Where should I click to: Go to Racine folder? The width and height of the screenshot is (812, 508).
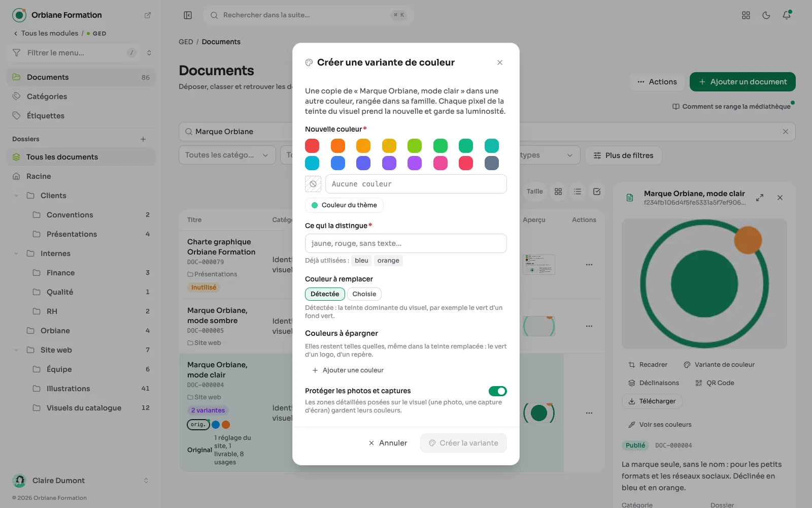81,176
